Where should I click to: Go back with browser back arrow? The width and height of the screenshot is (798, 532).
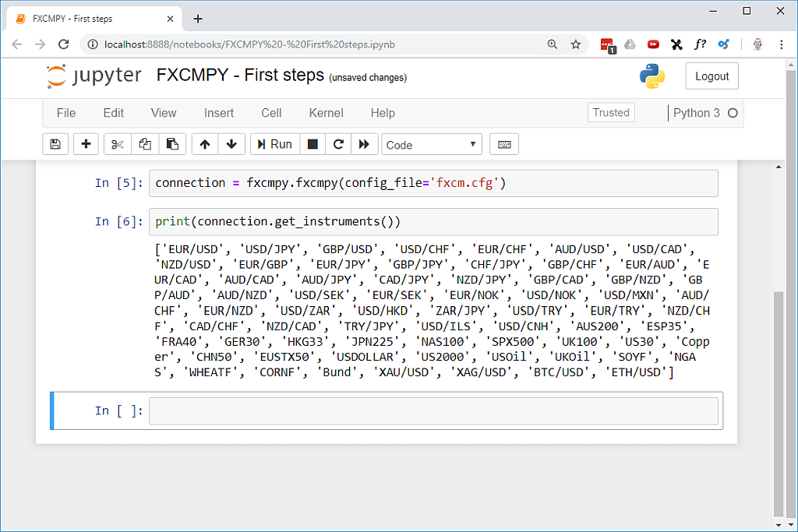[x=17, y=44]
